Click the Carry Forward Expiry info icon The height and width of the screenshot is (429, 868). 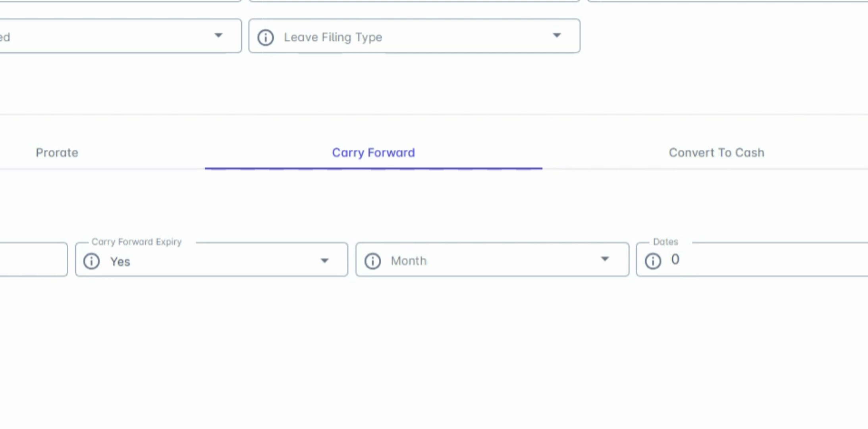[x=92, y=261]
